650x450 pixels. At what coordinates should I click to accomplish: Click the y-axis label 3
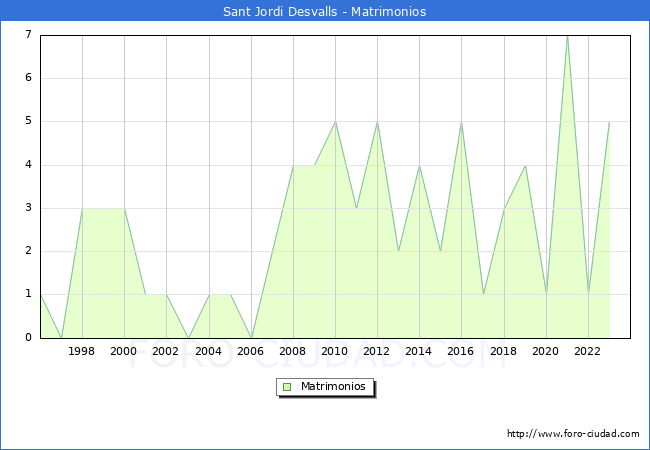point(28,208)
